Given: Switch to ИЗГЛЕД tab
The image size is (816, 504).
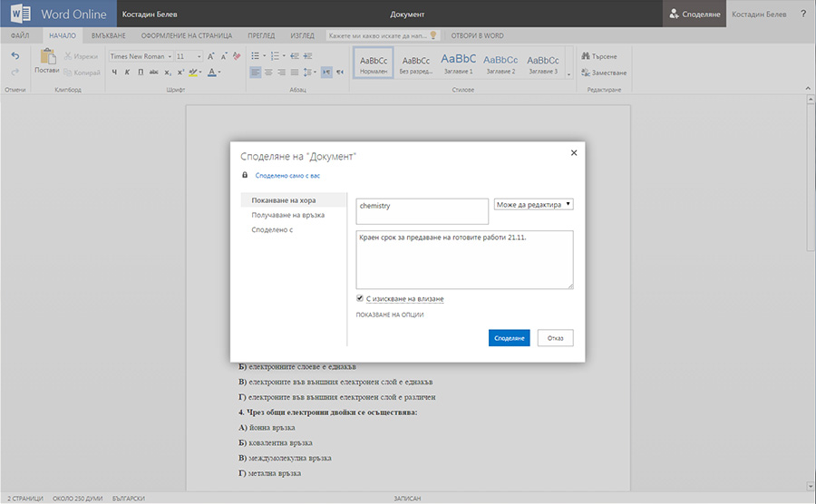Looking at the screenshot, I should (x=302, y=36).
